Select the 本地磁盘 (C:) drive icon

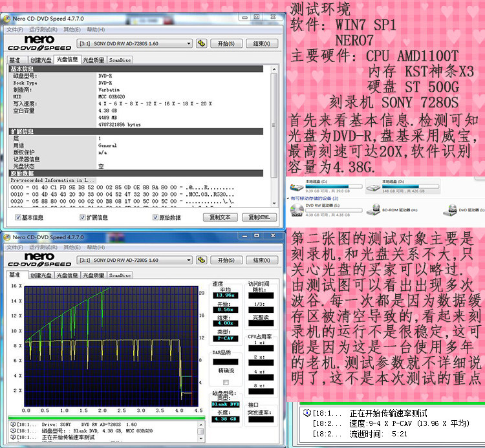click(x=296, y=187)
